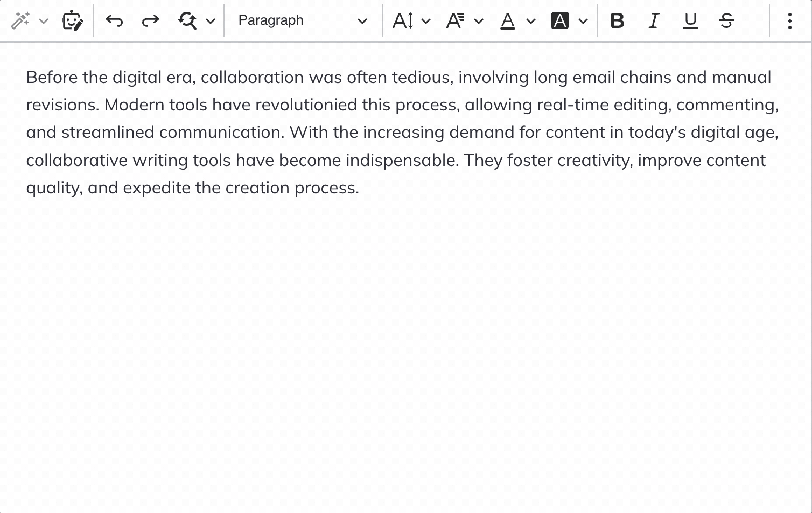This screenshot has width=812, height=513.
Task: Redo the last undone edit
Action: click(x=150, y=20)
